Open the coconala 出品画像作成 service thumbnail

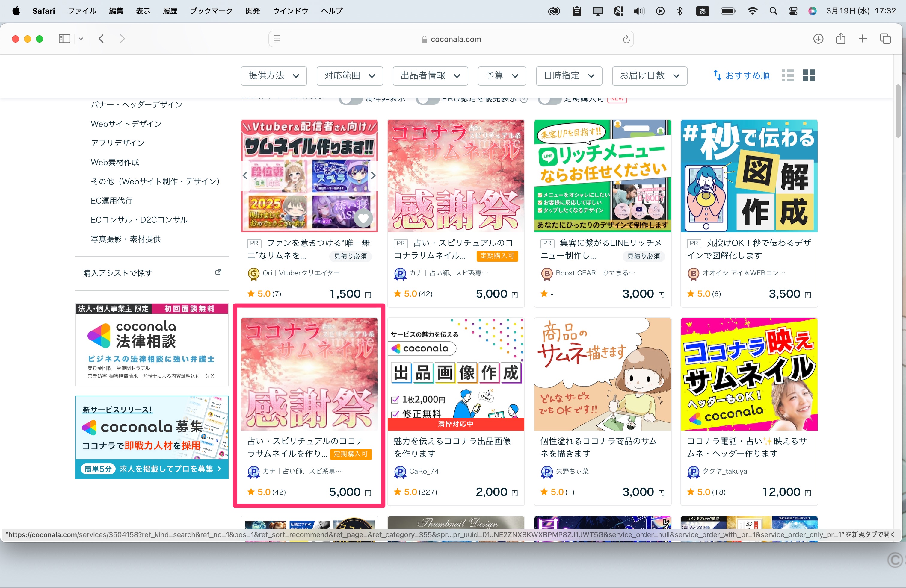click(x=456, y=374)
